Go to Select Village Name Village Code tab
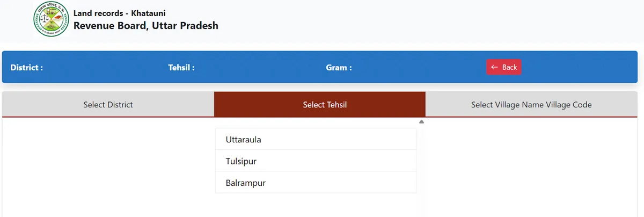The height and width of the screenshot is (217, 644). coord(531,104)
